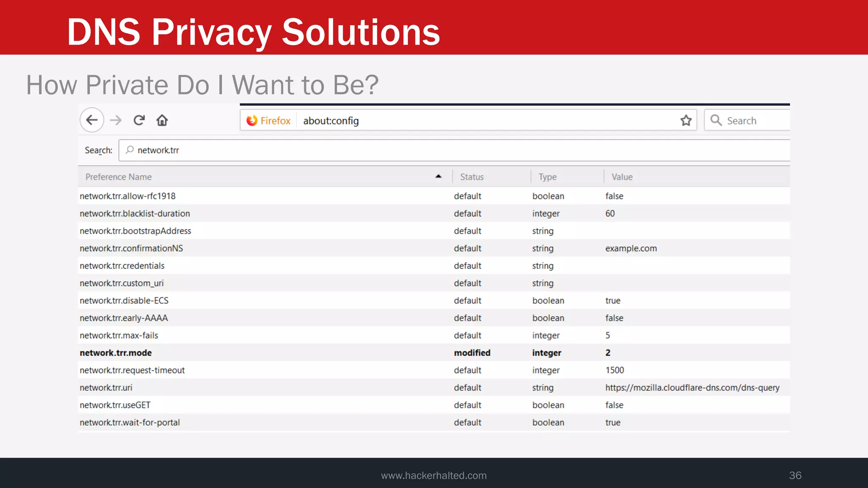Viewport: 868px width, 488px height.
Task: Reload the page with the refresh icon
Action: click(x=139, y=120)
